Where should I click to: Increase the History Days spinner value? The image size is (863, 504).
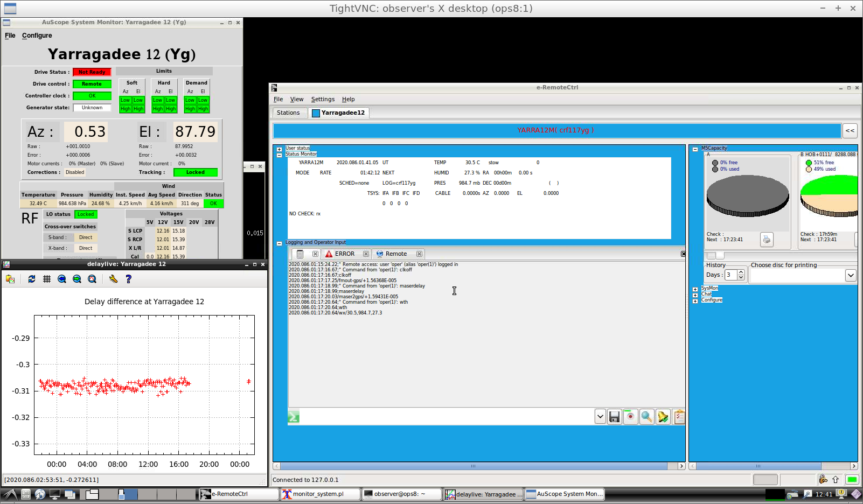pos(741,272)
